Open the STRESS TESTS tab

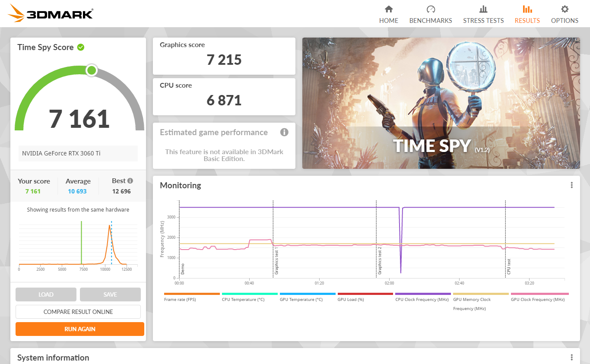coord(483,20)
